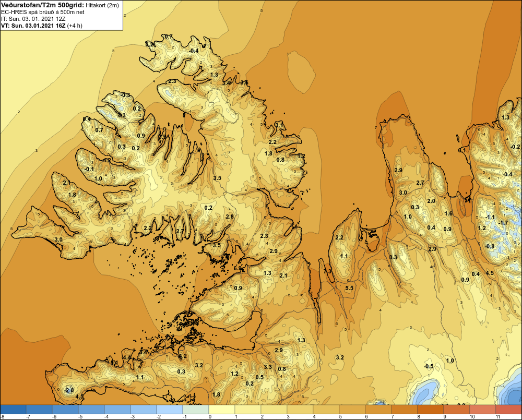This screenshot has width=522, height=420.
Task: Click the "-1.7" temperature value on the map
Action: [503, 223]
